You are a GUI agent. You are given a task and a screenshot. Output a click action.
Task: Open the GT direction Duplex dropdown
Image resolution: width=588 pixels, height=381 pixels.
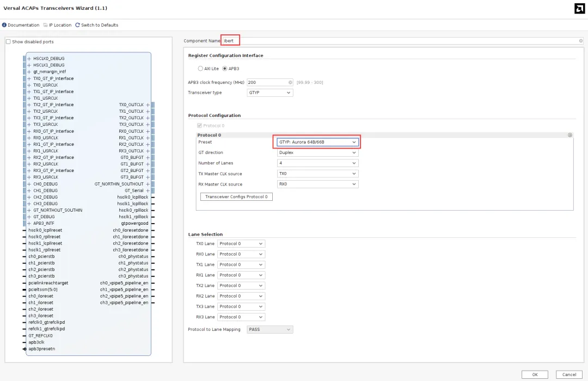[317, 152]
